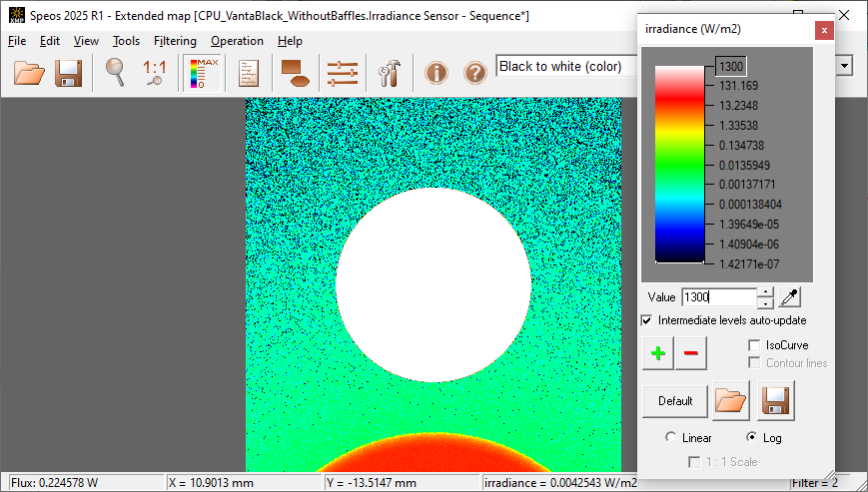Open the Help menu
The width and height of the screenshot is (868, 492).
click(290, 41)
